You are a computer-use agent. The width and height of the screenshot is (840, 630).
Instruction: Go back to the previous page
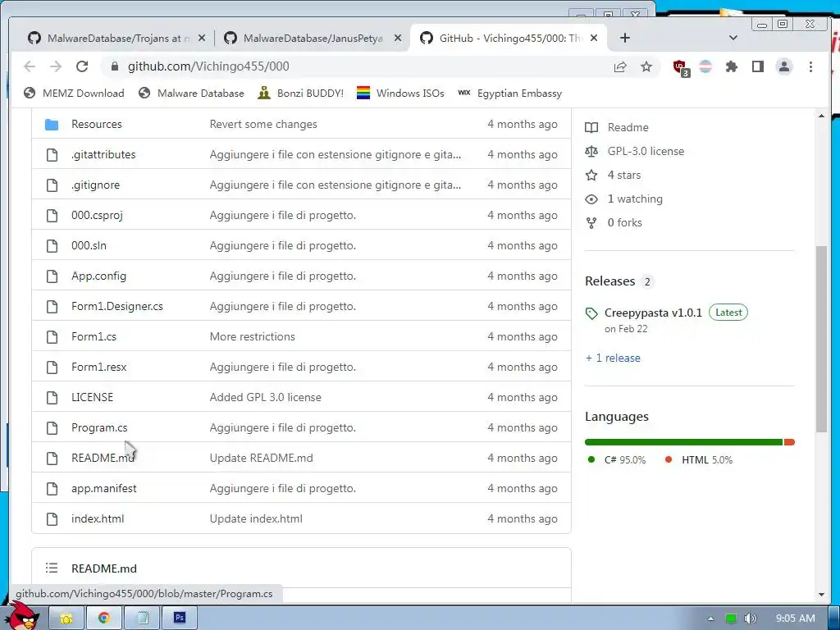click(30, 66)
